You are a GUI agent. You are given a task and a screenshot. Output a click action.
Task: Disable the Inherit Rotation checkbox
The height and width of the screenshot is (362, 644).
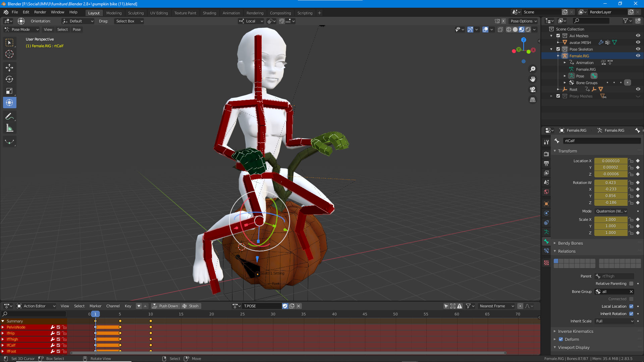(631, 314)
